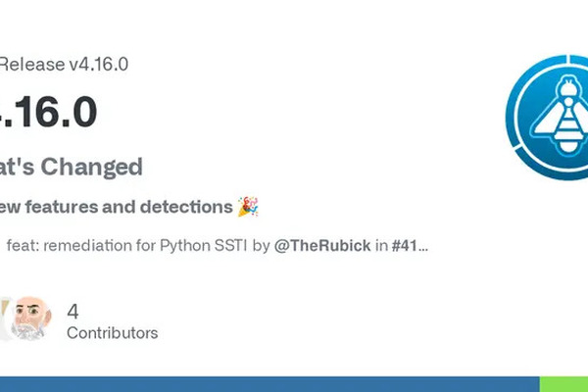Click the green language bar segment
588x392 pixels.
pyautogui.click(x=563, y=384)
